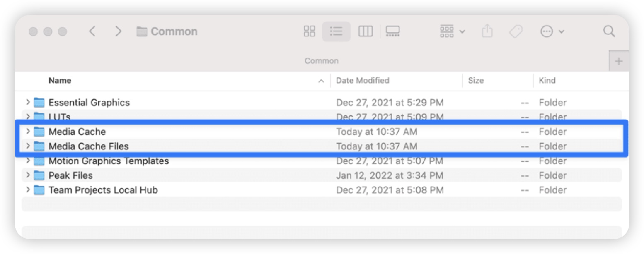Viewport: 644px width, 254px height.
Task: Sort by Kind column header
Action: coord(547,80)
